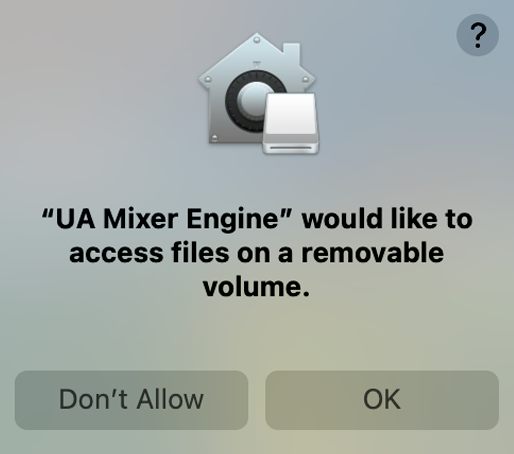Click the chimney of the security house icon
514x454 pixels.
pyautogui.click(x=291, y=55)
